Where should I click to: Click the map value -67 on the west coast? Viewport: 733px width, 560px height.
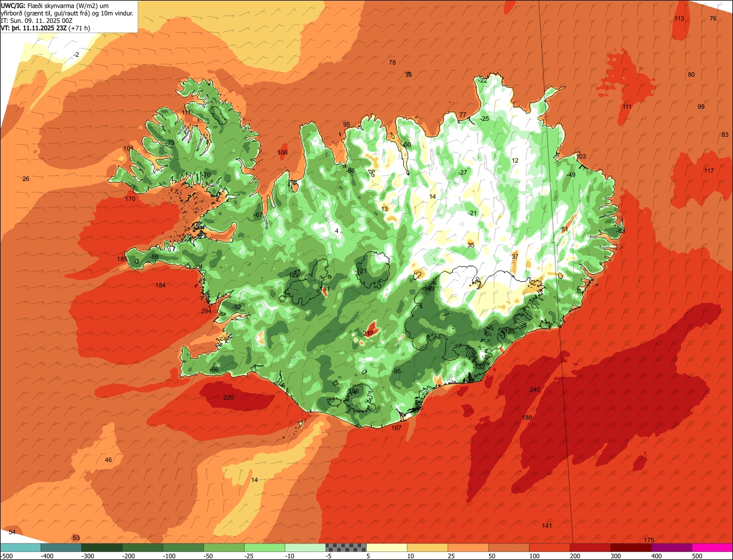[258, 215]
